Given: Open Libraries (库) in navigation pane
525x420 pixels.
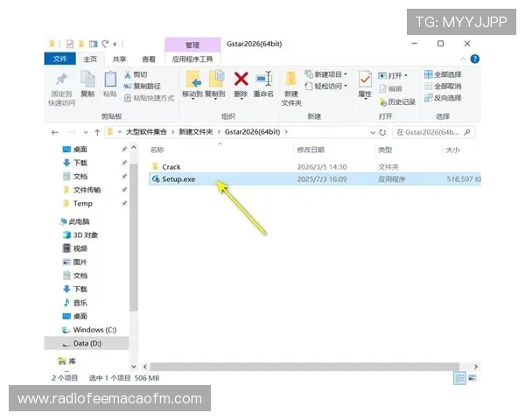Looking at the screenshot, I should 67,361.
